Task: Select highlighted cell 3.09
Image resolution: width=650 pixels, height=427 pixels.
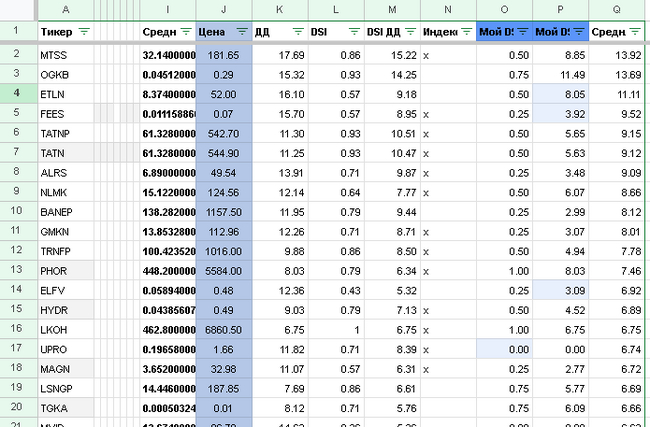Action: point(560,290)
